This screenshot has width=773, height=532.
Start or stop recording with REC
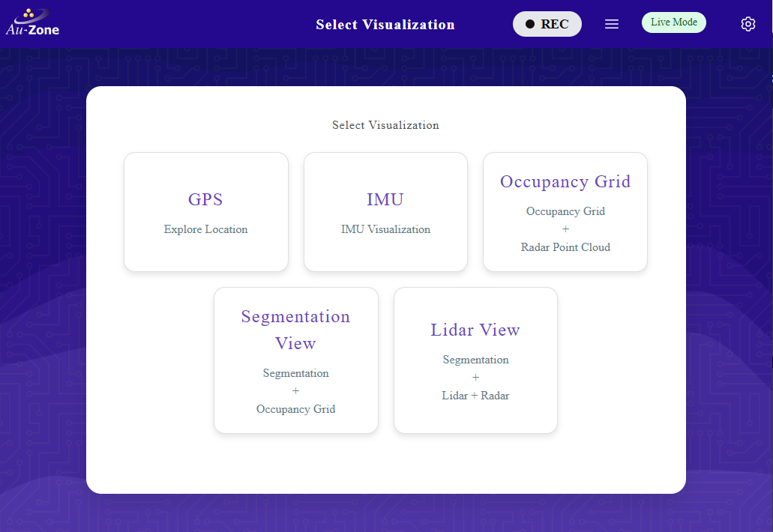547,23
